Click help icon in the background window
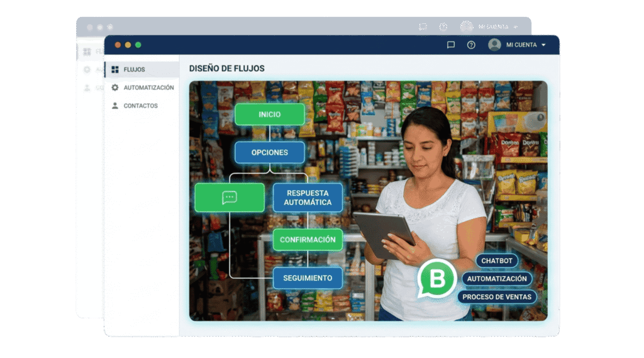 pos(443,26)
